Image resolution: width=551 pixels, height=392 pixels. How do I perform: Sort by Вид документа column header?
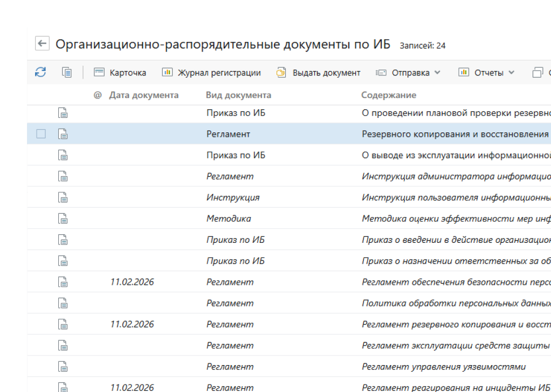point(238,95)
